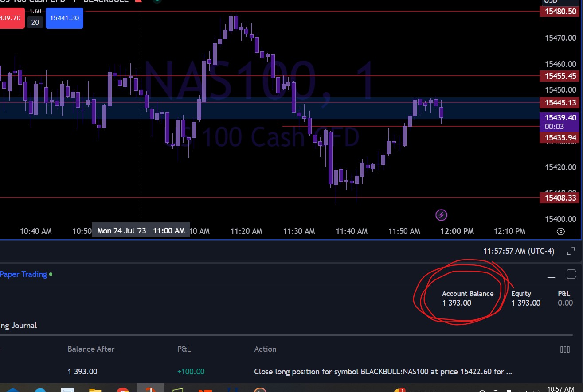The image size is (583, 392).
Task: Open the red circular browser icon in taskbar
Action: tap(122, 390)
